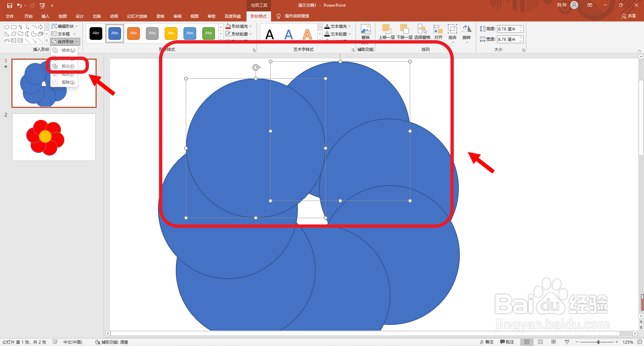Switch to the 幻灯片放映 Slide Show tab
The image size is (644, 346).
(x=137, y=16)
